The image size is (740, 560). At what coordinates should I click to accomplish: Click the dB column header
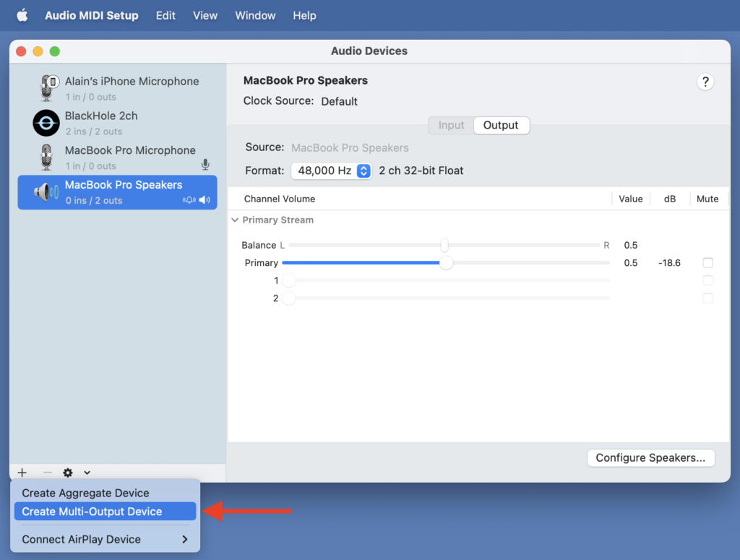670,199
